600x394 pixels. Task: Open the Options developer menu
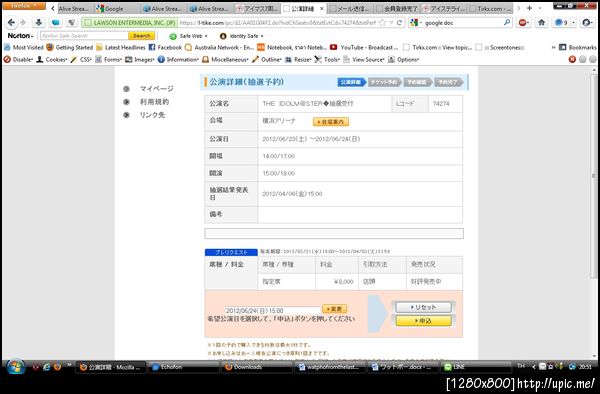coord(404,59)
